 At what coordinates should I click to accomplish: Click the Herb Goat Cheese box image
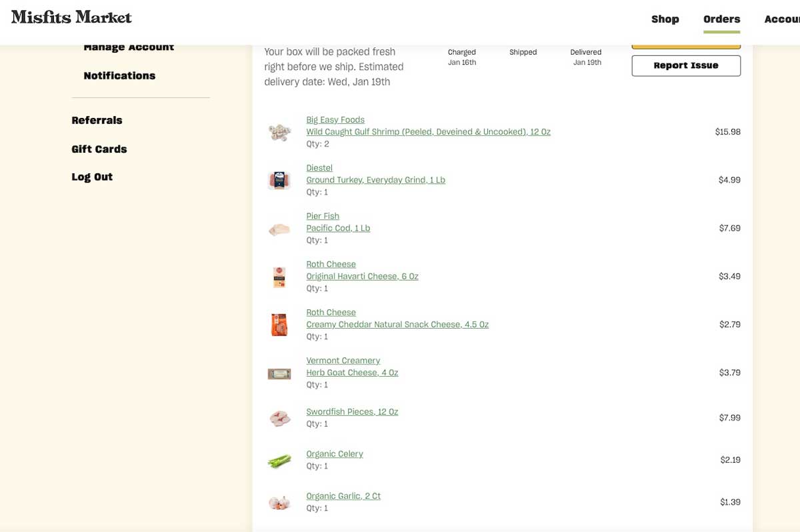pyautogui.click(x=279, y=373)
